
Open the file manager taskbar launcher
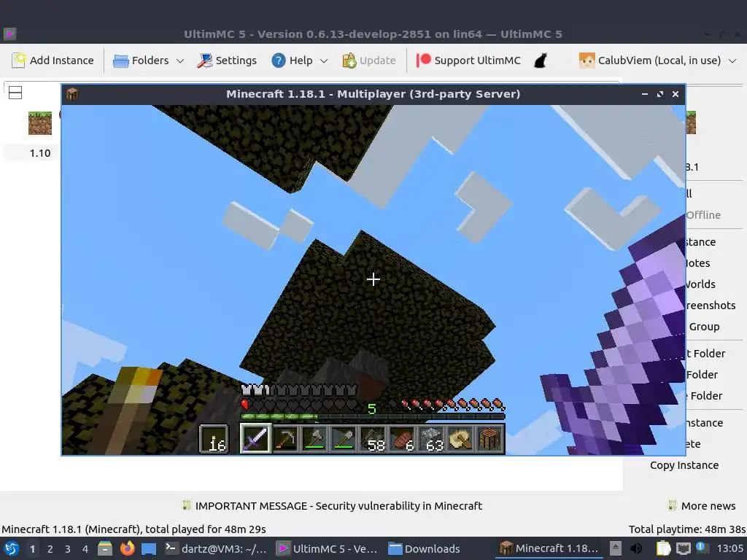point(105,548)
